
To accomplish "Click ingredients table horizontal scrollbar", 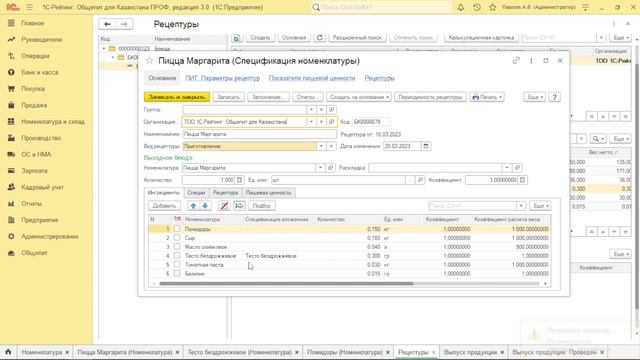I will (x=286, y=283).
